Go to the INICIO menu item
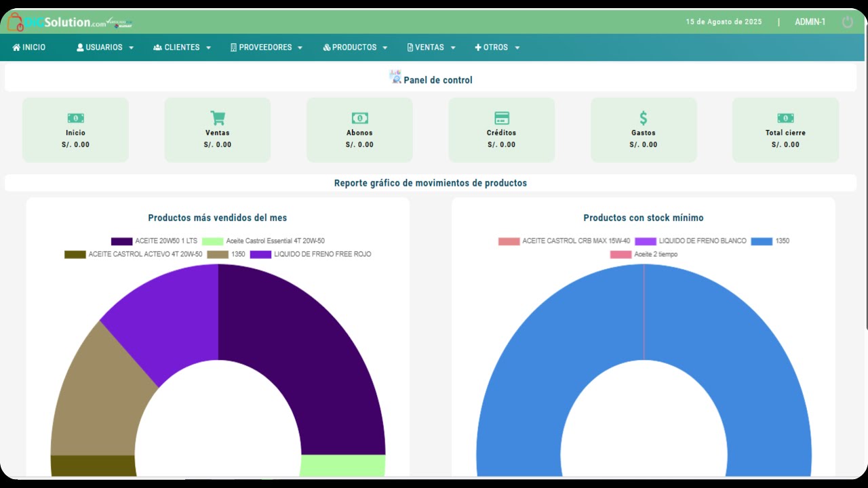The height and width of the screenshot is (488, 868). (29, 47)
